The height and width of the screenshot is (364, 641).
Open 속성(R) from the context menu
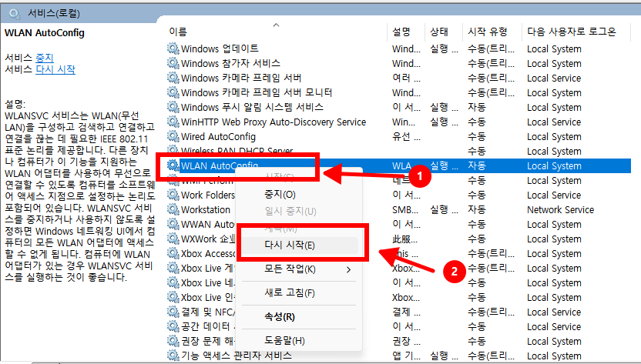[279, 317]
